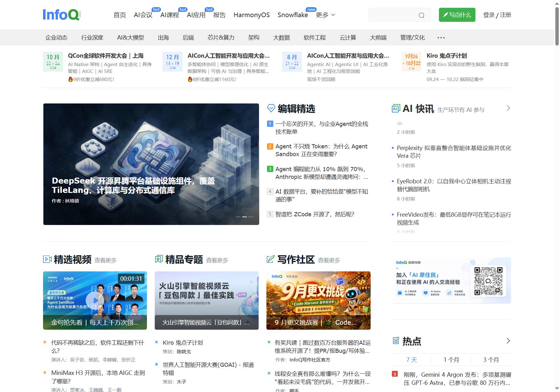Click the AI 快讯 section icon
Image resolution: width=560 pixels, height=392 pixels.
coord(396,108)
